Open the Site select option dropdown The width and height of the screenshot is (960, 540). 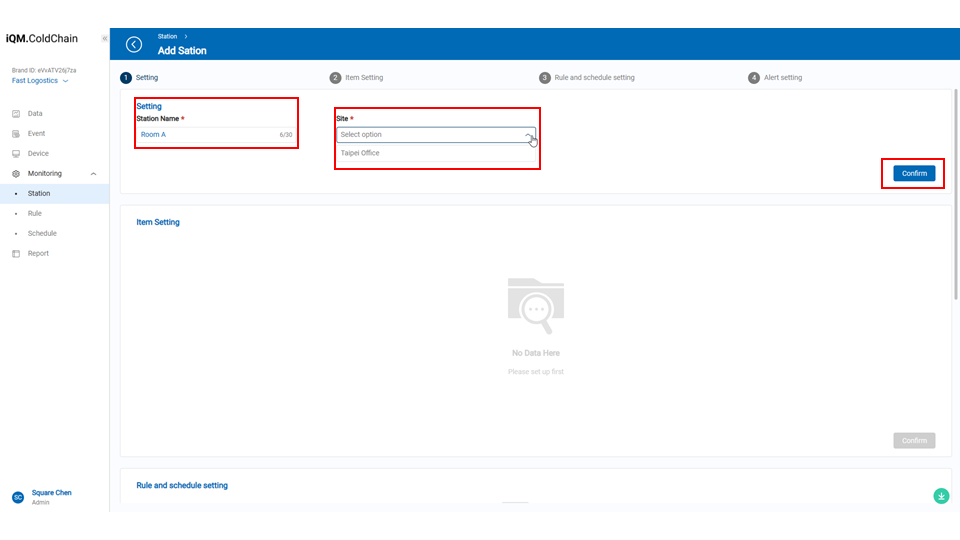(x=435, y=135)
